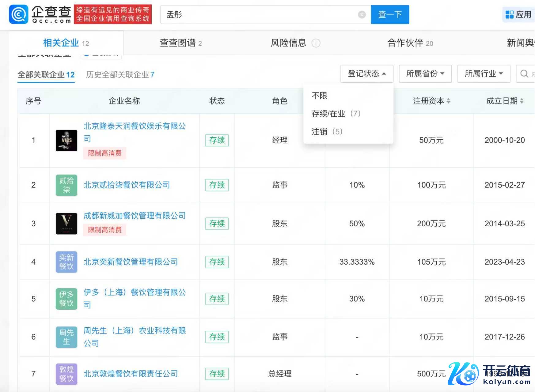Click the V Lounge company logo
The width and height of the screenshot is (535, 392).
coord(66,224)
